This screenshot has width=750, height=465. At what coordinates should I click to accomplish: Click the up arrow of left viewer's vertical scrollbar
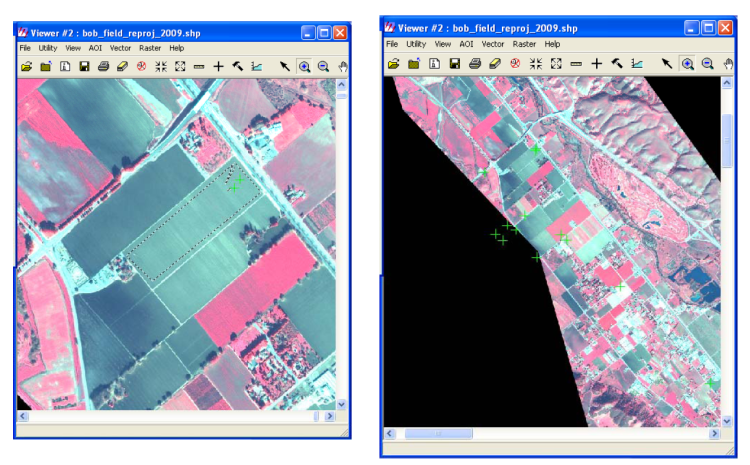pos(342,85)
